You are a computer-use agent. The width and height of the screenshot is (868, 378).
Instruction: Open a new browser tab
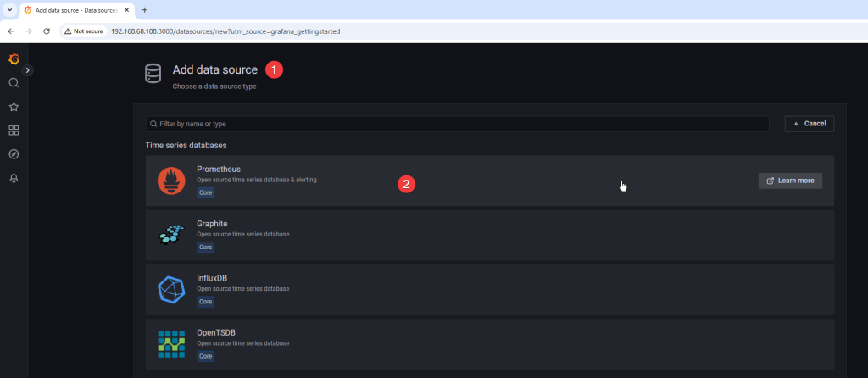click(144, 10)
